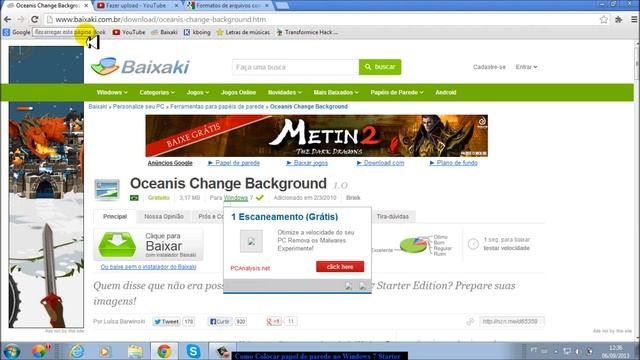Click the green Clique para Baixar button

coord(148,244)
